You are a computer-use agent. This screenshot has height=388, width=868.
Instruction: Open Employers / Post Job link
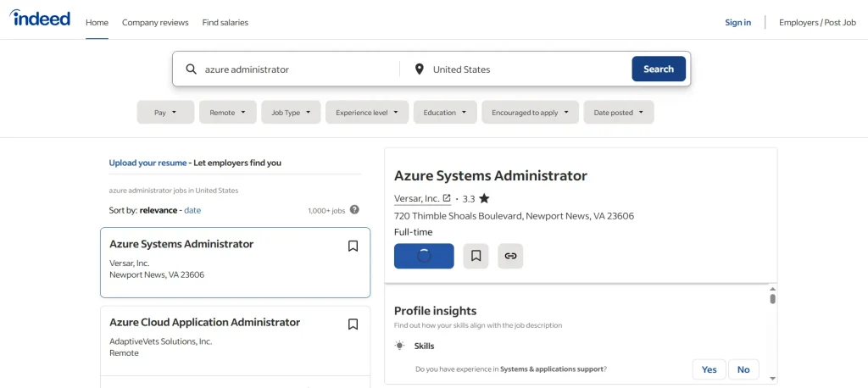tap(818, 23)
